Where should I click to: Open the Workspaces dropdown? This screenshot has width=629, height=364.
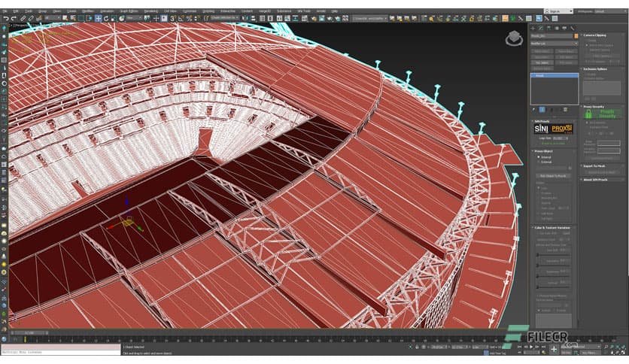tap(609, 11)
